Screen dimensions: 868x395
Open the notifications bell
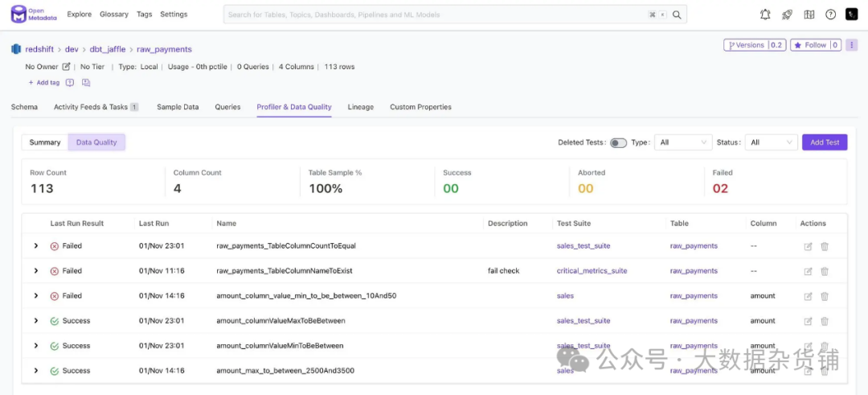[x=765, y=14]
